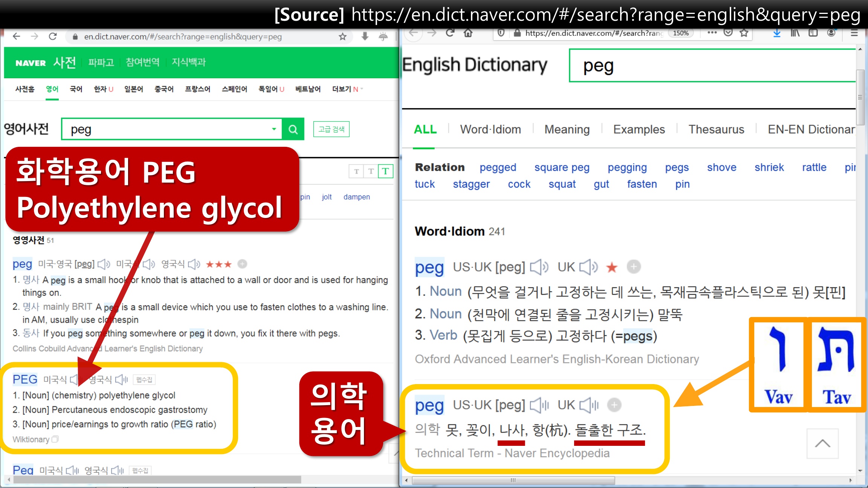
Task: Click the scroll-to-top arrow button
Action: pos(822,444)
